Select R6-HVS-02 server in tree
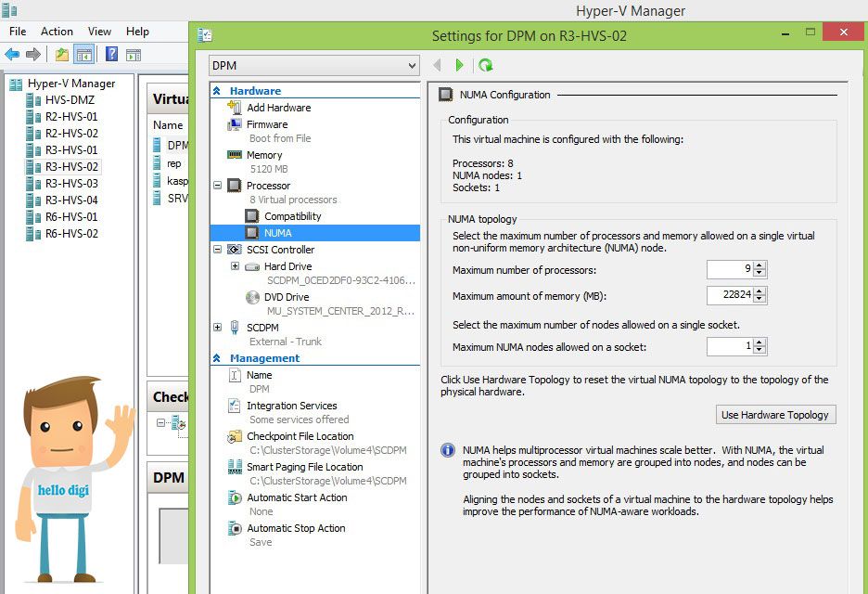868x594 pixels. (71, 234)
